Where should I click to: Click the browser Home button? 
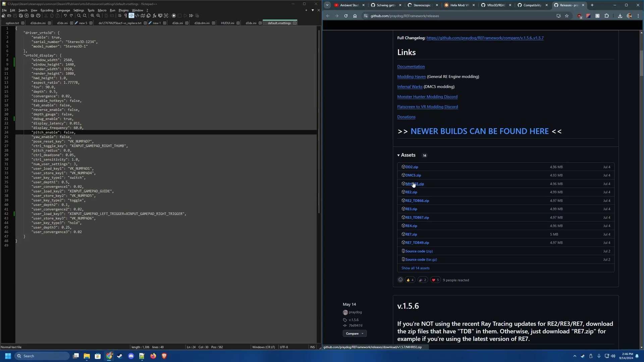click(x=355, y=16)
